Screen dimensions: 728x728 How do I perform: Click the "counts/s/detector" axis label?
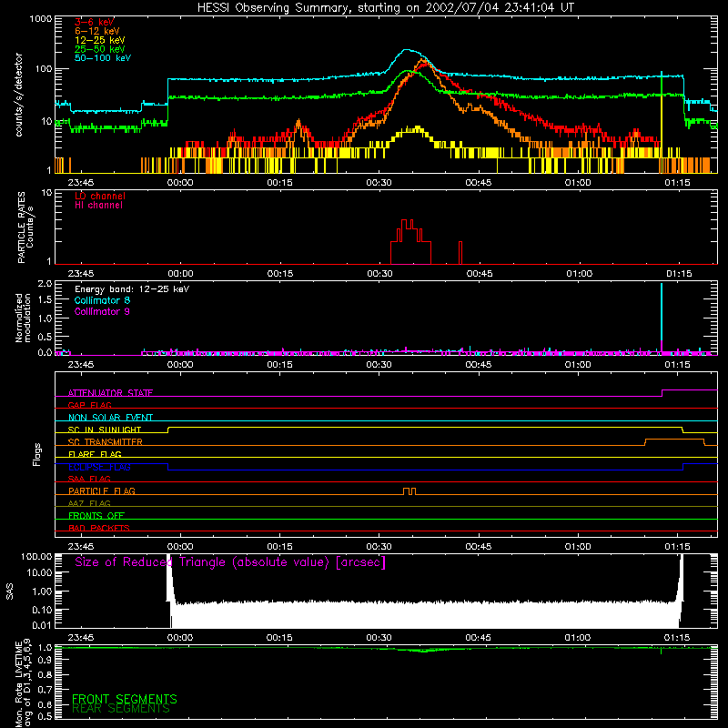pyautogui.click(x=19, y=95)
